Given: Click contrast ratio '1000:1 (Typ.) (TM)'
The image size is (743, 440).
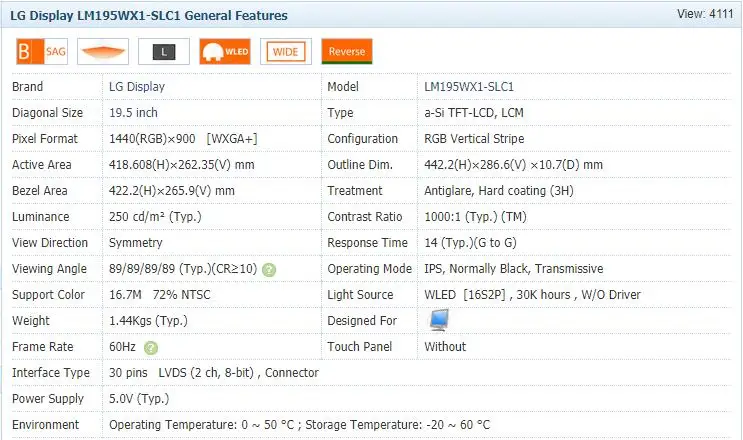Looking at the screenshot, I should click(475, 217).
